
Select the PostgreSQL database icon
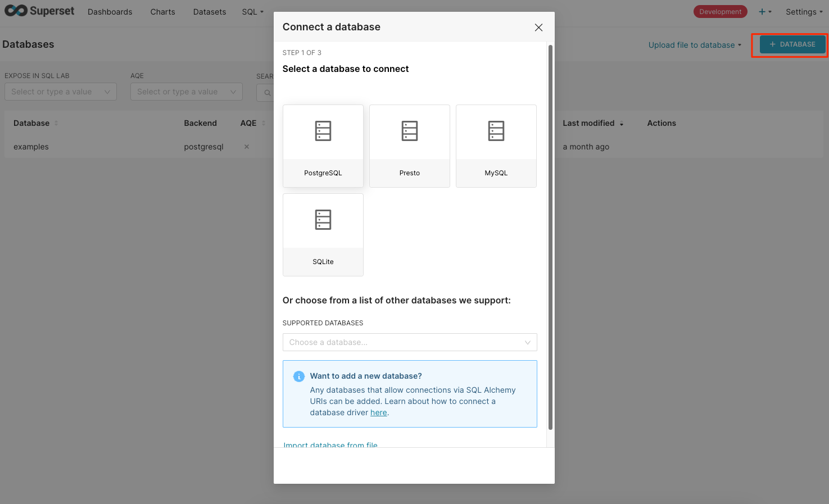[x=323, y=131]
